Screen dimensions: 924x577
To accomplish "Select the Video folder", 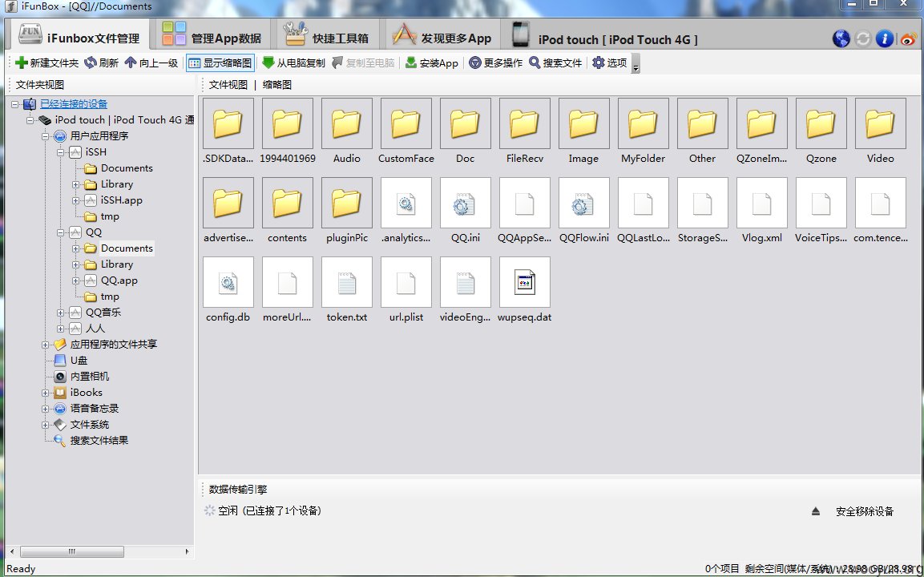I will point(881,131).
